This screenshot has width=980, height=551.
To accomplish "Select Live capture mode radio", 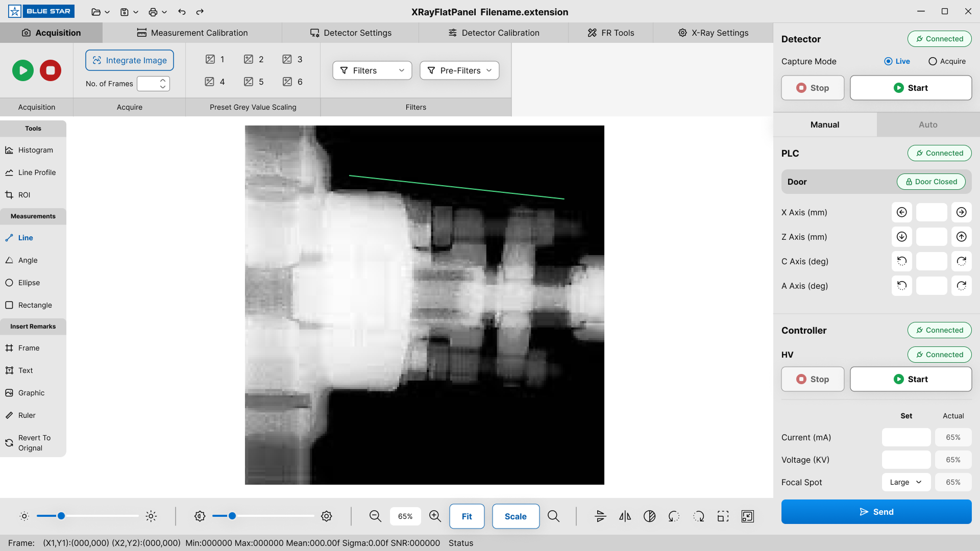I will (888, 61).
